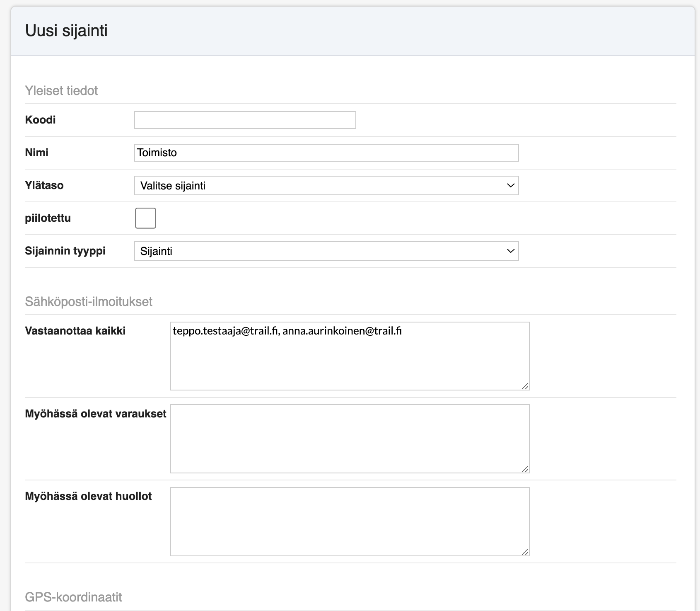Grab resize handle of Vastaanottaa kaikki textarea

point(525,386)
